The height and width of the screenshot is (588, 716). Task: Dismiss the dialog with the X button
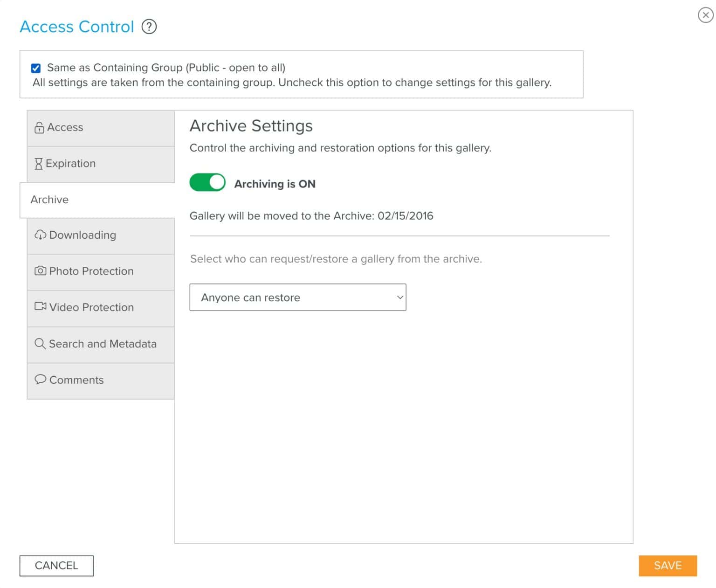tap(705, 15)
